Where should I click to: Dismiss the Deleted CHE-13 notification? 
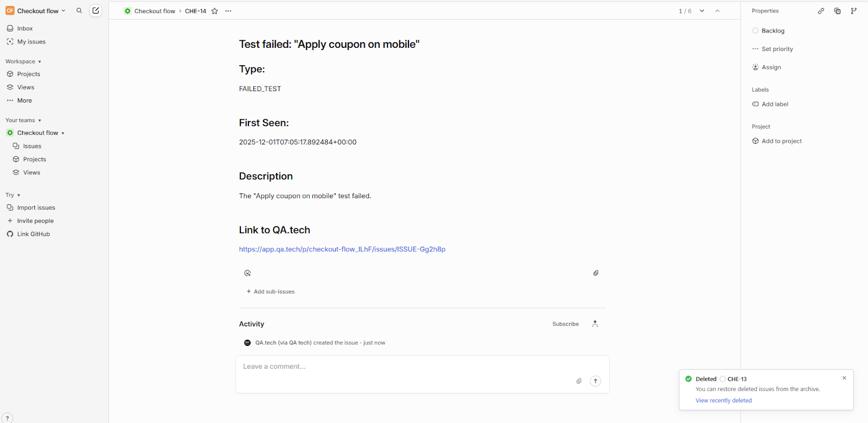(x=844, y=378)
